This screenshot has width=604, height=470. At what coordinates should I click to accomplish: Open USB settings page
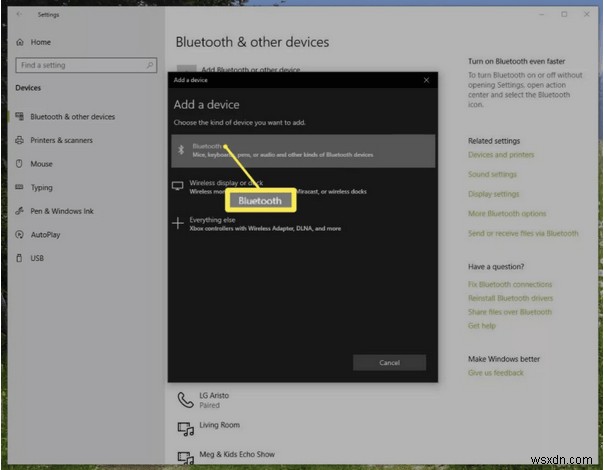[x=37, y=258]
